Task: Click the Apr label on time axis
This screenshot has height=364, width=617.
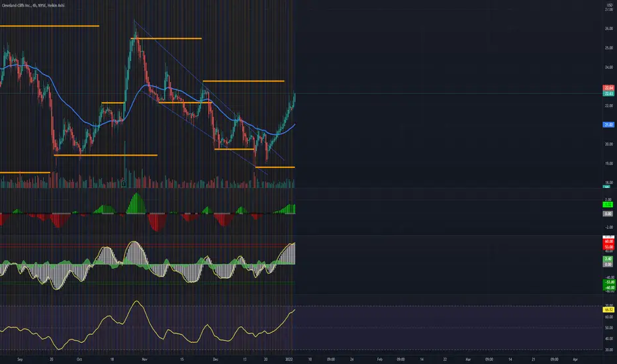Action: tap(575, 359)
